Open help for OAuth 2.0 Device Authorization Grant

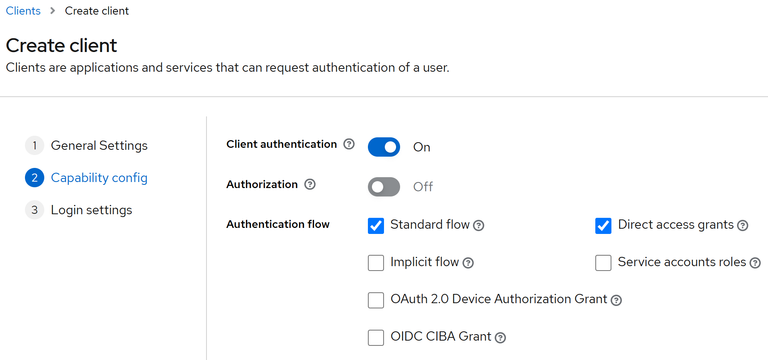tap(617, 300)
